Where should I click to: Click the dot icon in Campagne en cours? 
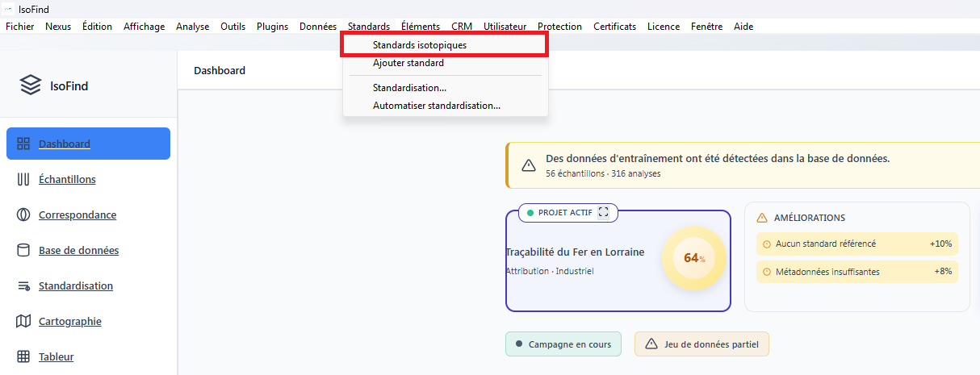tap(519, 344)
